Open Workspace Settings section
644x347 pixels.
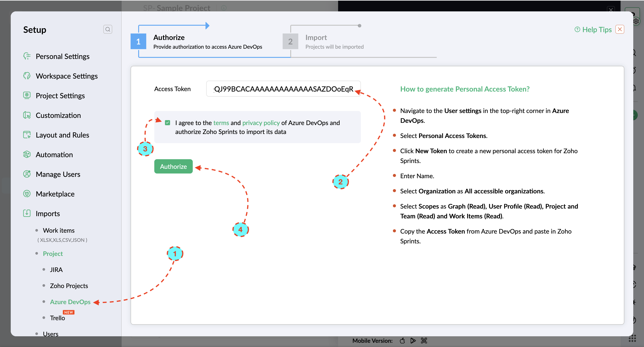pos(67,76)
